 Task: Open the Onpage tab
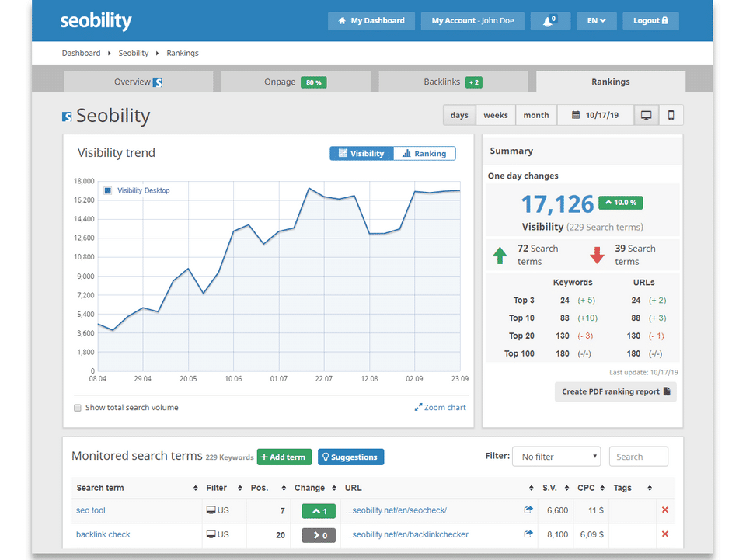point(296,82)
